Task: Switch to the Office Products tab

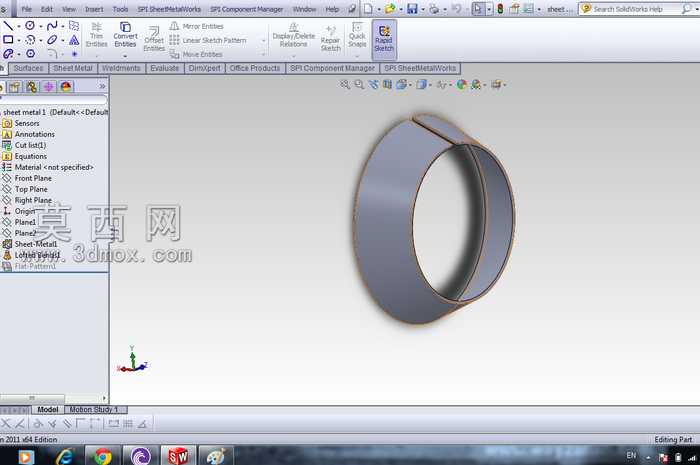Action: tap(255, 68)
